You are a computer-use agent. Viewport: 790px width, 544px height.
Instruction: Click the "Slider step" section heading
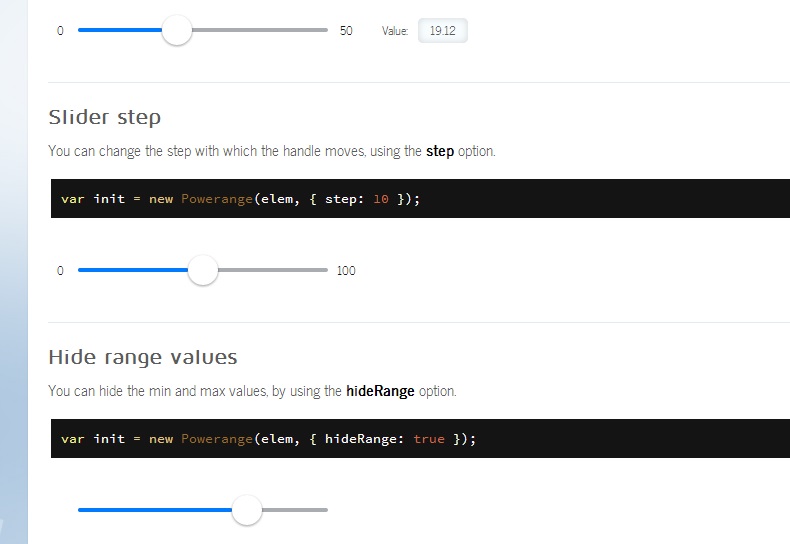104,117
